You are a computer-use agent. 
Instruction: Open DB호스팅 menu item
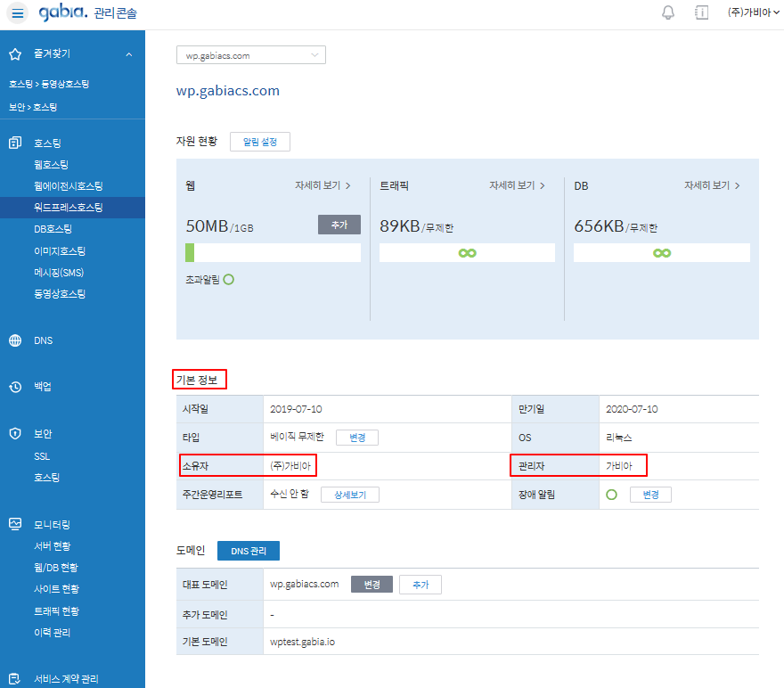point(53,229)
